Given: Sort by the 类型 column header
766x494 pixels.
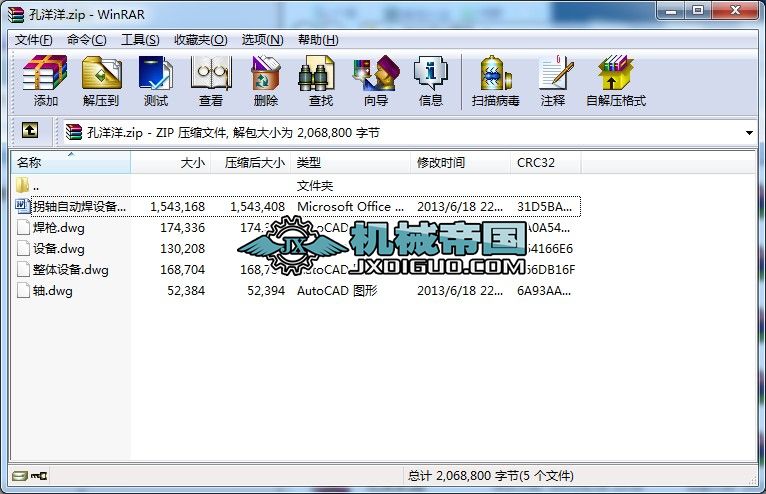Looking at the screenshot, I should (351, 162).
